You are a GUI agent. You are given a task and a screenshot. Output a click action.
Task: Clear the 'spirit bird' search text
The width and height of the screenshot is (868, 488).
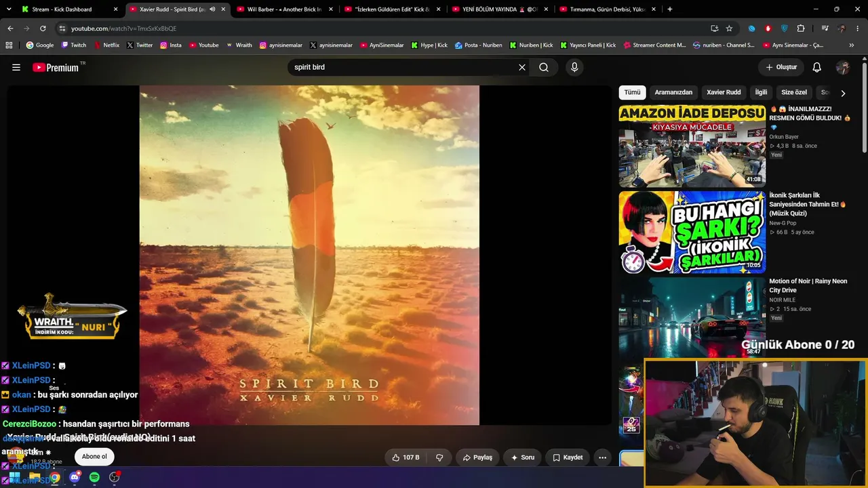pyautogui.click(x=522, y=67)
